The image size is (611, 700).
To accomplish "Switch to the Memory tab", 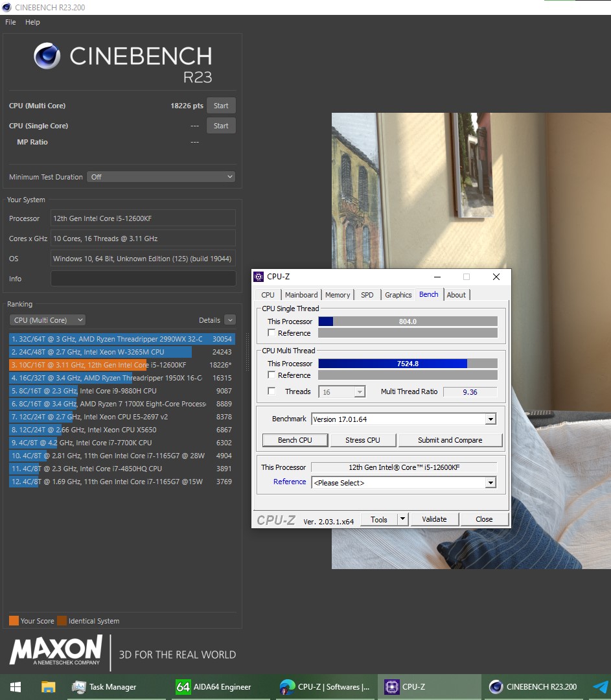I will click(x=338, y=295).
